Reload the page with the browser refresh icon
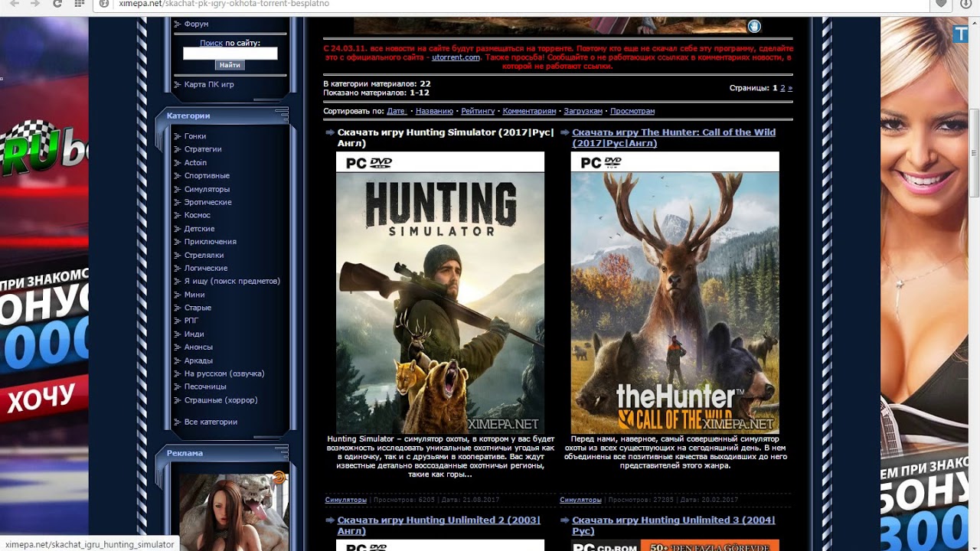 click(57, 4)
